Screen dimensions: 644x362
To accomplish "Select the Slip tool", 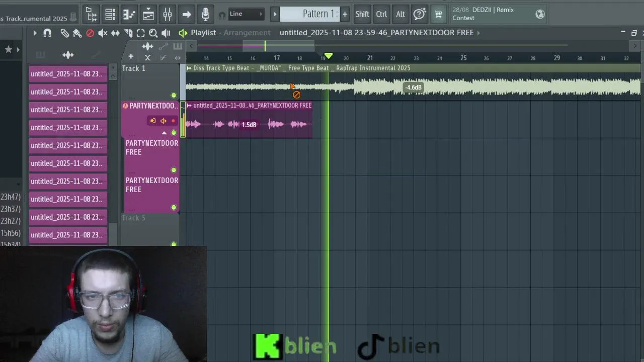I will [115, 33].
